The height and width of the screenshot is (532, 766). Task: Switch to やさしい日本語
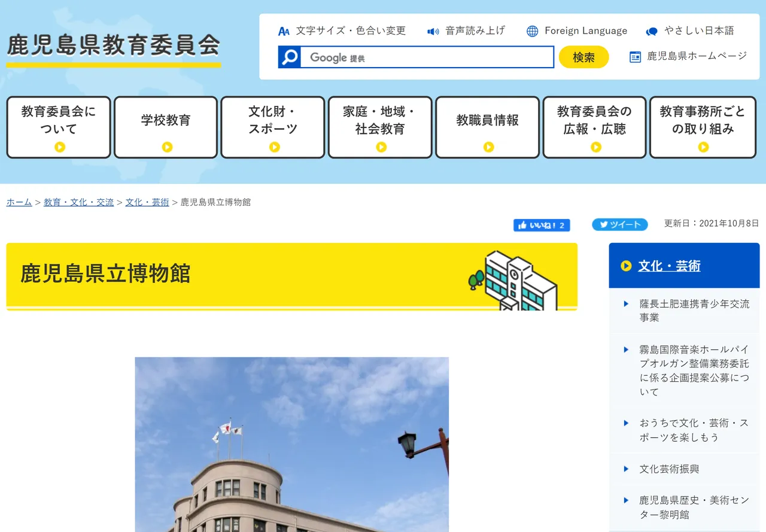pos(699,31)
